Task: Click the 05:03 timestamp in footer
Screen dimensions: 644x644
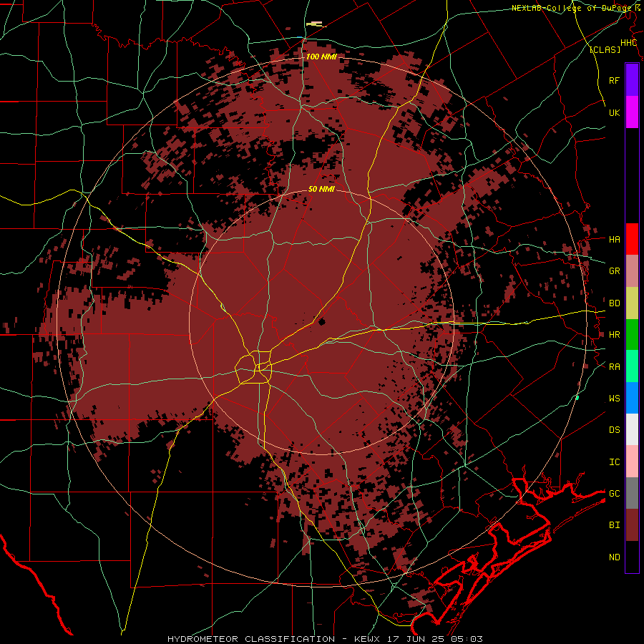Action: click(x=467, y=639)
